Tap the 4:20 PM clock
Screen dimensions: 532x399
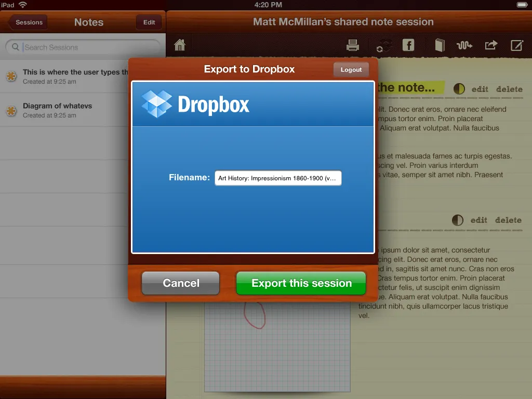coord(268,5)
